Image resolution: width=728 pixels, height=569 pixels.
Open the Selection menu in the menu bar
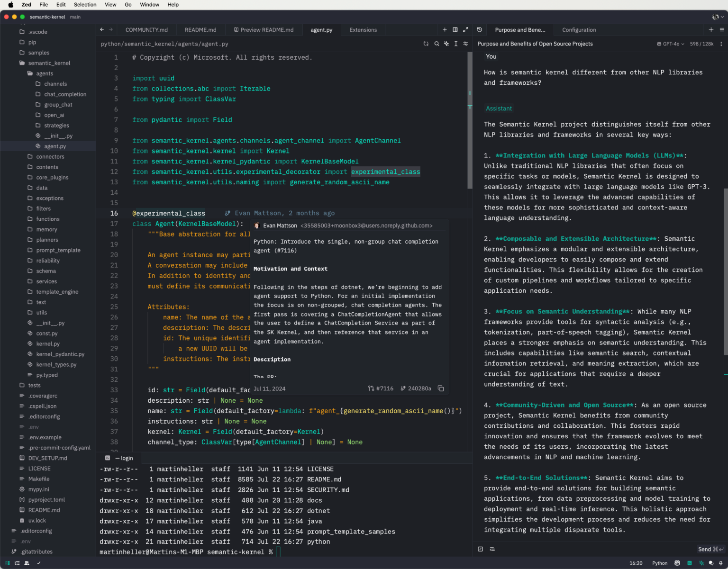[85, 5]
